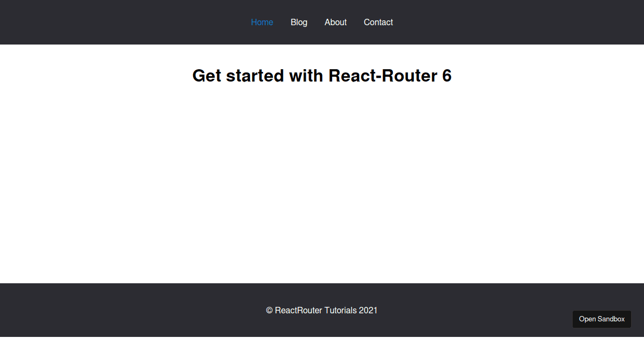The image size is (644, 338).
Task: Select the Contact link in the navigation
Action: point(378,22)
